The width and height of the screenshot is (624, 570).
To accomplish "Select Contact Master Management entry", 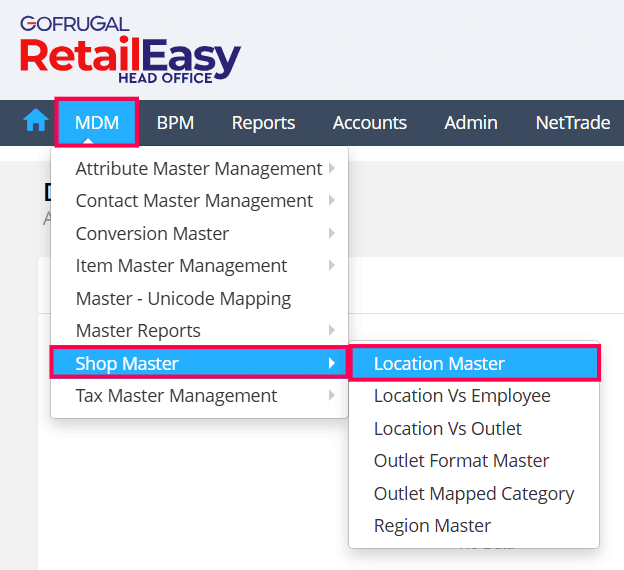I will coord(199,201).
